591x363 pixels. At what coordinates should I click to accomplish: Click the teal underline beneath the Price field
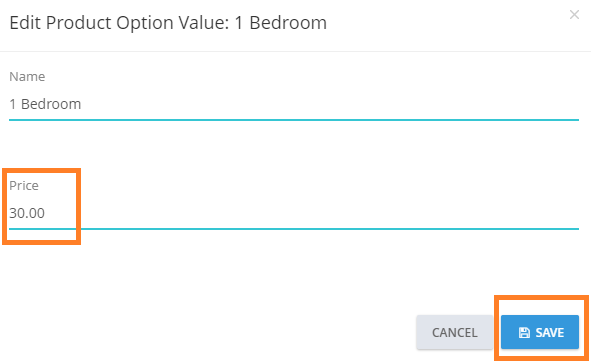tap(294, 229)
